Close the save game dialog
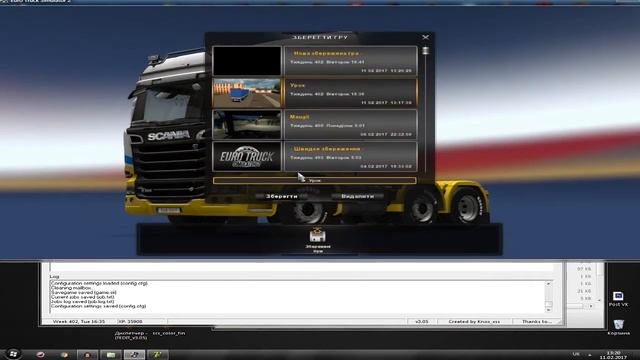Screen dimensions: 640x360 click(425, 37)
